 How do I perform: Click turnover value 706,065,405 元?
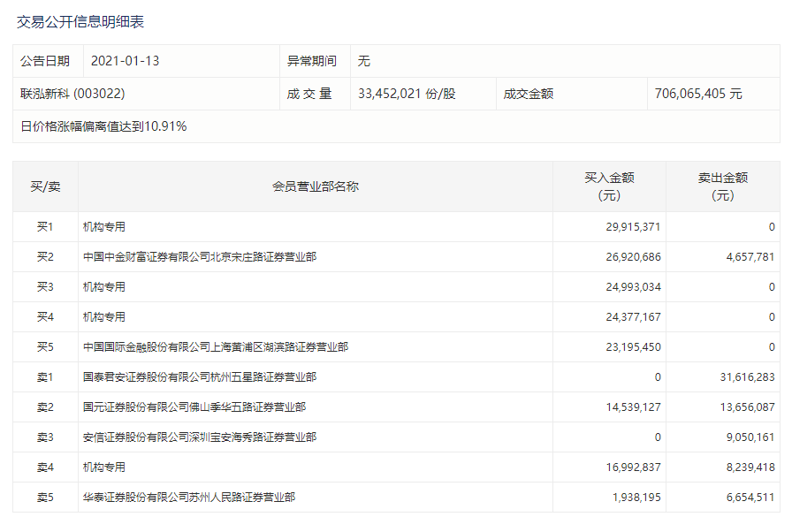pyautogui.click(x=698, y=94)
